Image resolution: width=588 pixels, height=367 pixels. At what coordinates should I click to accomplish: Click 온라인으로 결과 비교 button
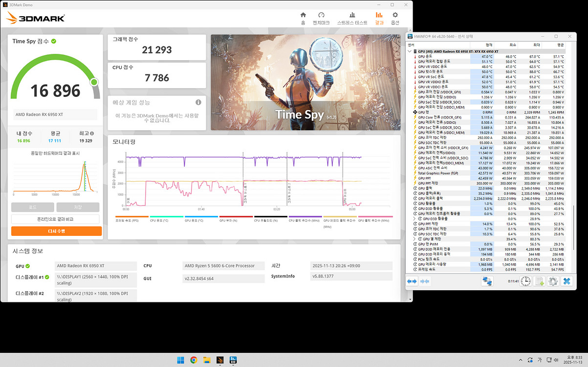pyautogui.click(x=55, y=219)
